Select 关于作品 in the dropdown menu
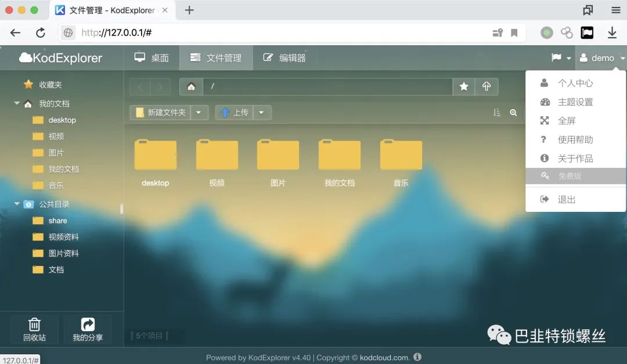Image resolution: width=627 pixels, height=364 pixels. click(576, 158)
